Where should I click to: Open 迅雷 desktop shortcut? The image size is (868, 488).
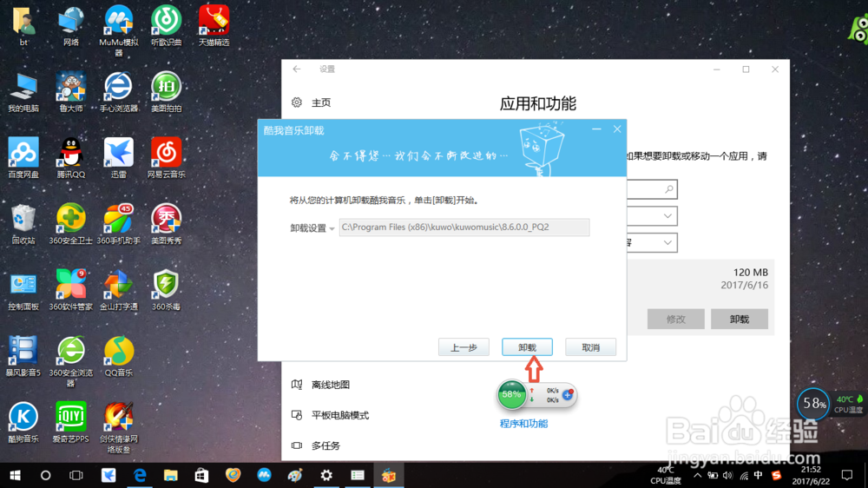click(x=118, y=158)
